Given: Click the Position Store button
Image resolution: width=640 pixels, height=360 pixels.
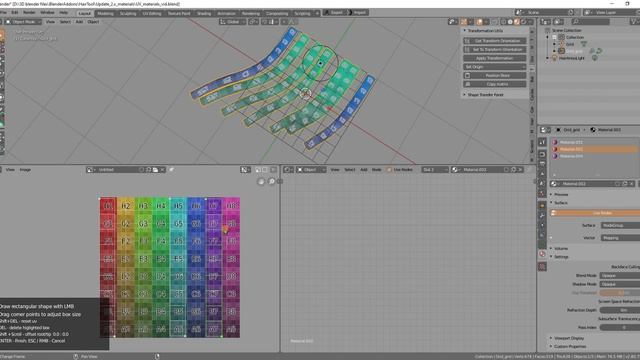Looking at the screenshot, I should point(495,76).
